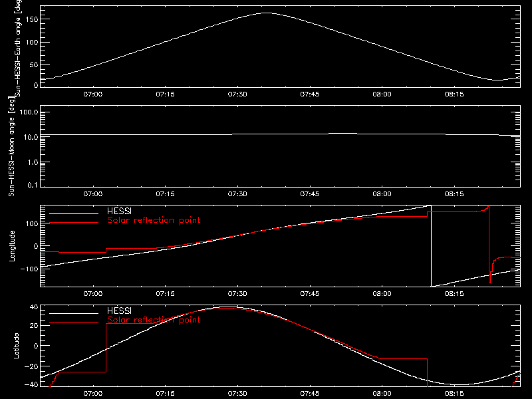The height and width of the screenshot is (399, 532).
Task: Click the 100 tick on Earth angle axis
Action: pos(31,42)
